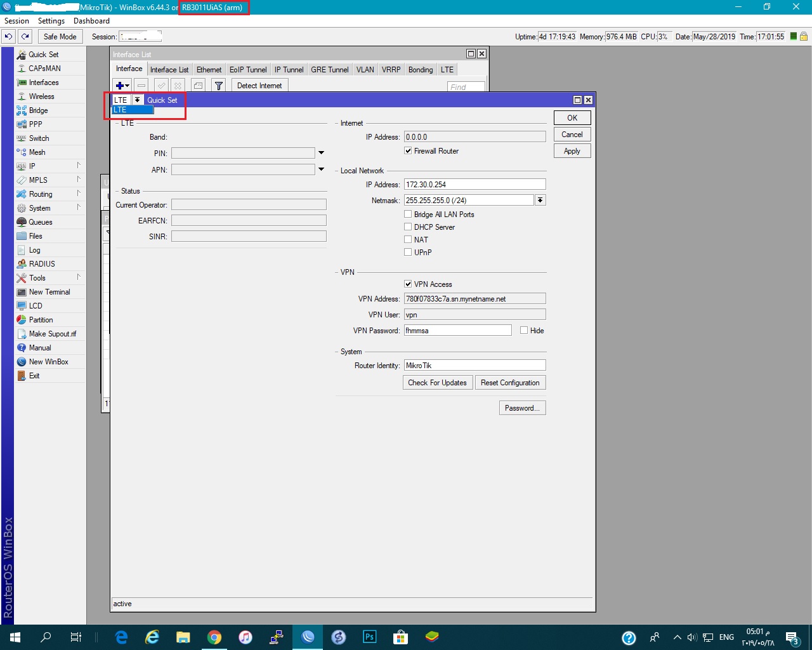This screenshot has width=812, height=650.
Task: Click Cancel in Quick Set dialog
Action: pos(572,135)
